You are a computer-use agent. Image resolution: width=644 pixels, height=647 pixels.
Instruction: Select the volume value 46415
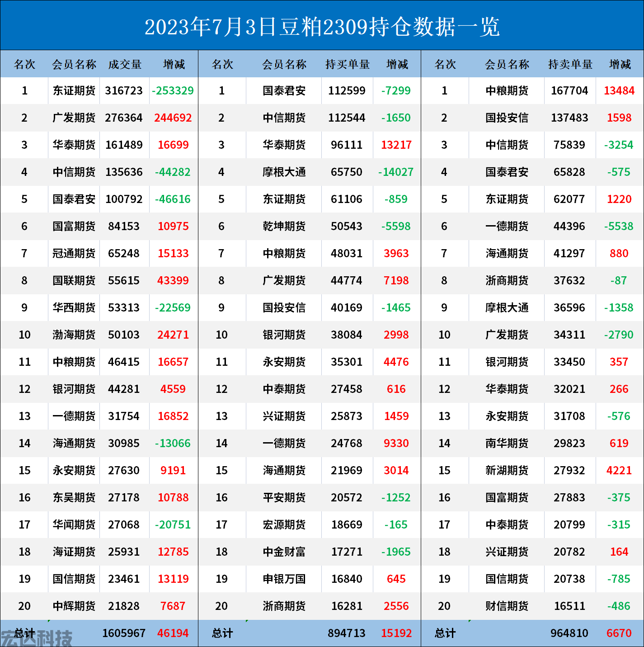[x=124, y=362]
